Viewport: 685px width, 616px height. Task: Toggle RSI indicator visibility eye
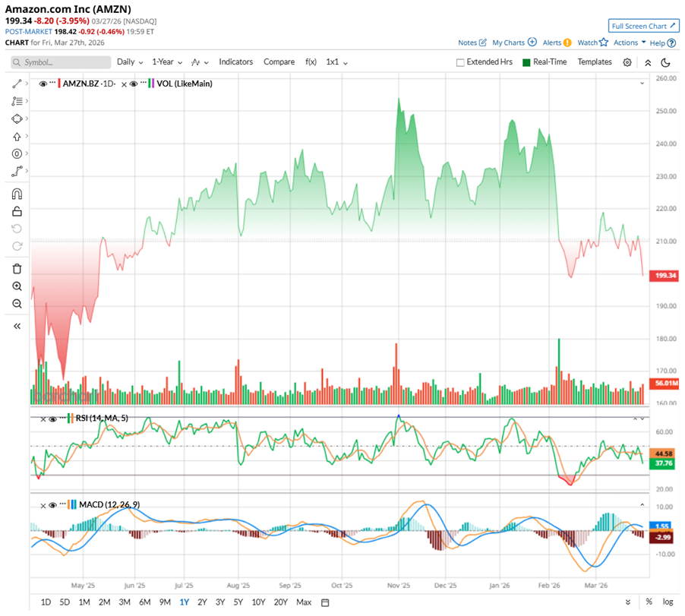53,419
